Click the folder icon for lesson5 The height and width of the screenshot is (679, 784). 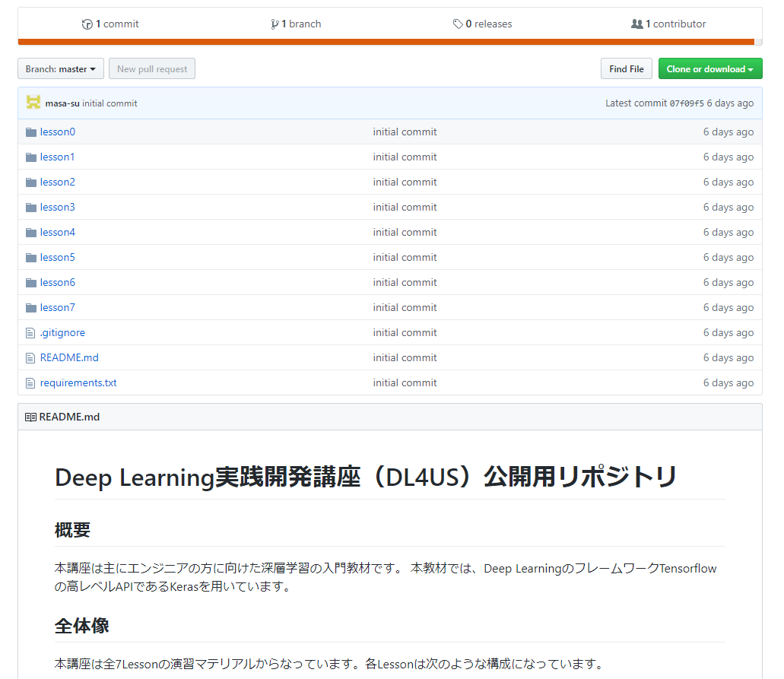(x=31, y=256)
